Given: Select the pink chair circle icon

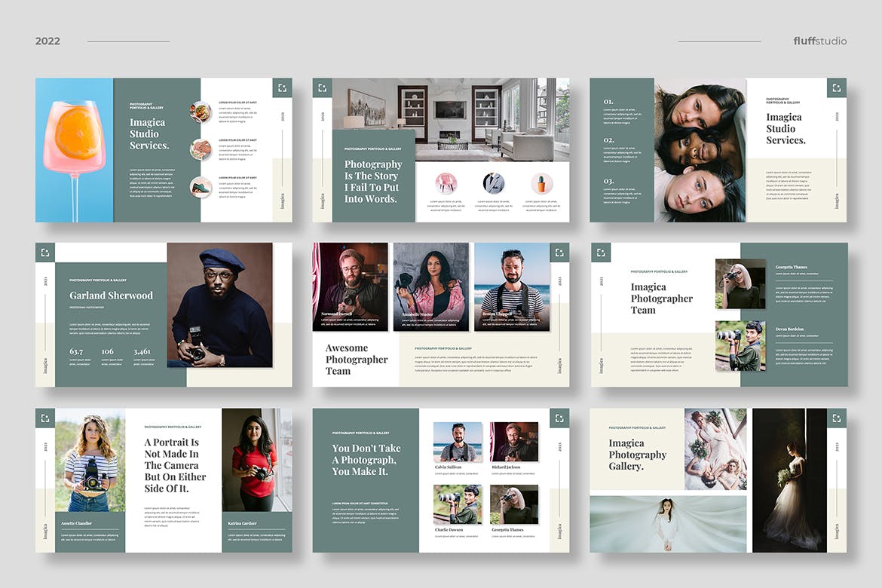Looking at the screenshot, I should point(446,183).
